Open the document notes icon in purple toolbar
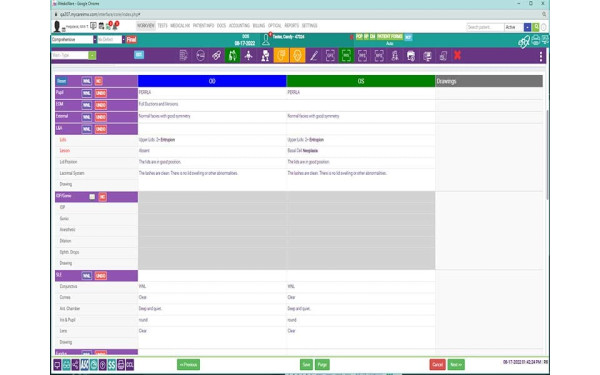 tap(184, 56)
